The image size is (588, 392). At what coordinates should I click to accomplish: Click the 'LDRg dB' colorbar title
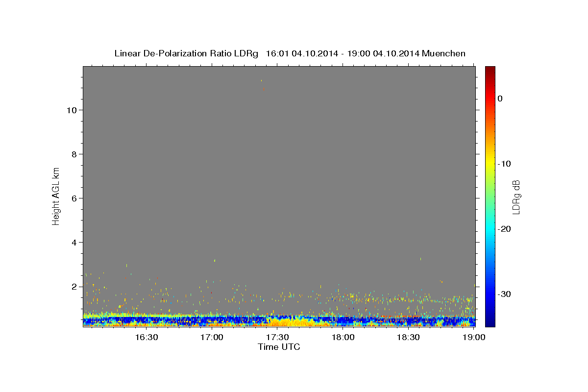[516, 196]
